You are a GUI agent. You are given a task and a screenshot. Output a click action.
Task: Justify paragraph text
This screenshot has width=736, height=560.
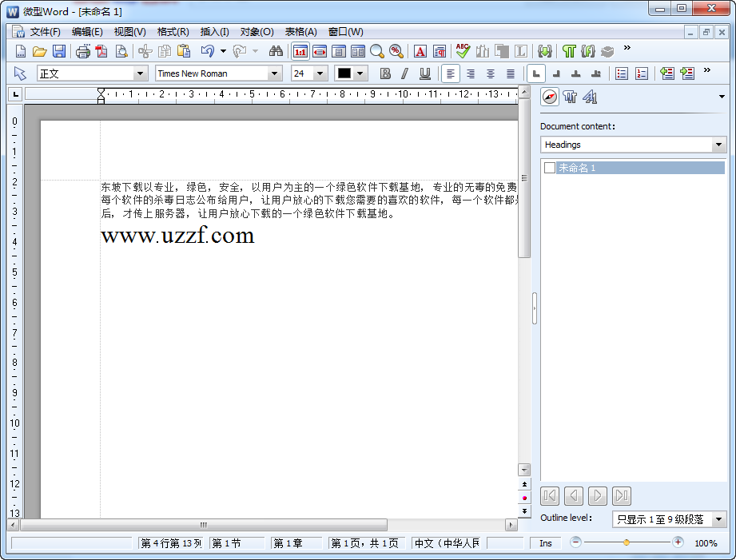click(510, 73)
